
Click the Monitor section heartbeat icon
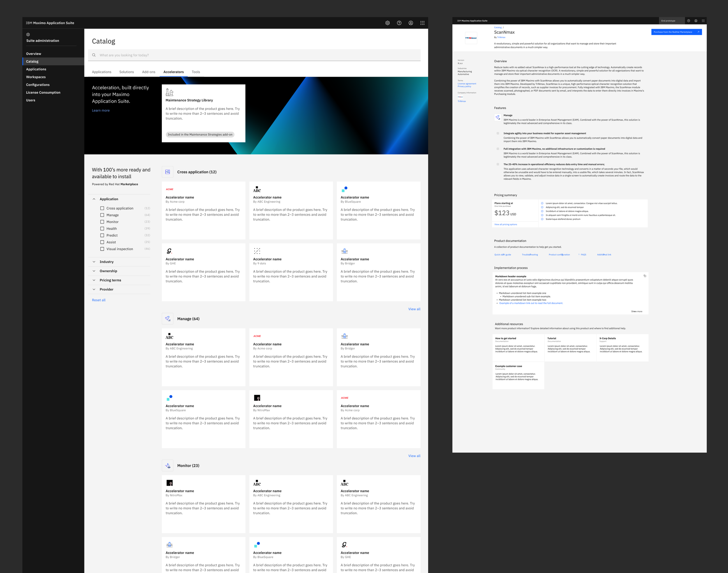tap(168, 465)
